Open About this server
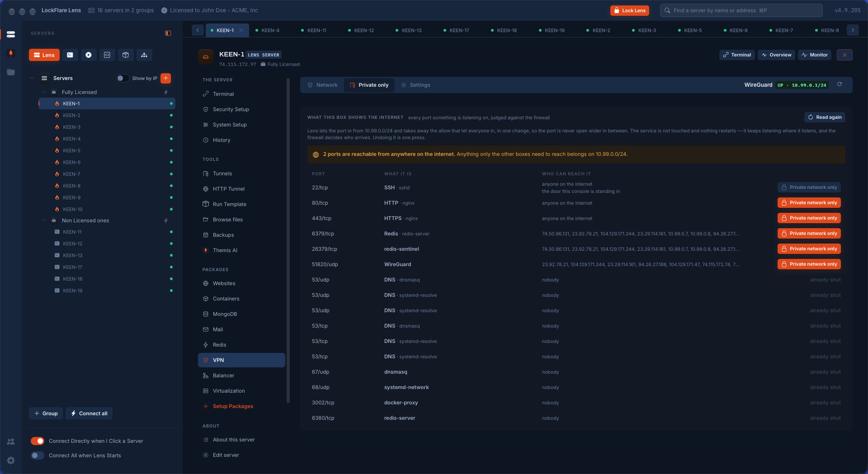This screenshot has width=868, height=474. click(x=241, y=440)
